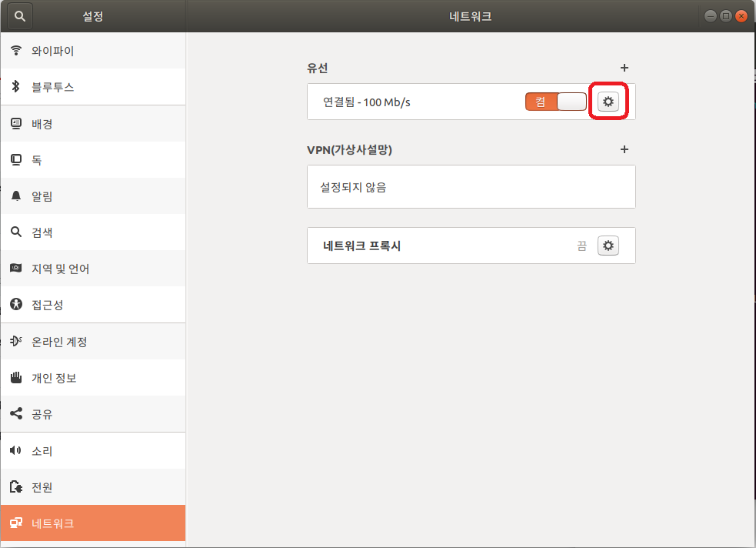Click the VPN(가상사설망) heading
This screenshot has height=548, width=756.
tap(350, 149)
